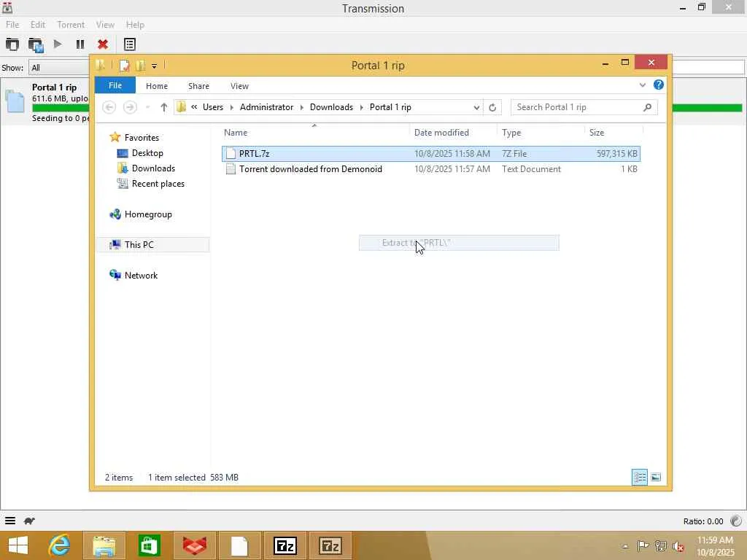Click Administrator in the address breadcrumb
Viewport: 747px width, 560px height.
pos(267,107)
